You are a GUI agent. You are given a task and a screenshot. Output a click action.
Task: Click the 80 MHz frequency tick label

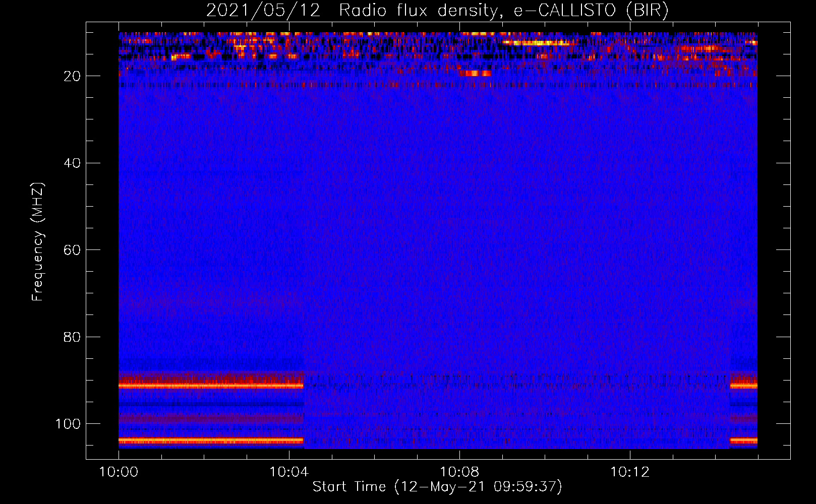73,337
